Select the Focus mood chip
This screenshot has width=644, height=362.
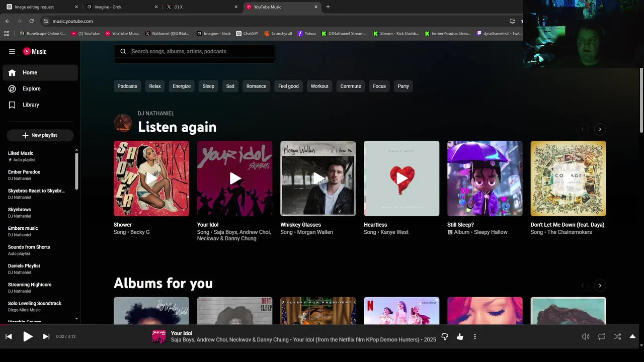(x=379, y=86)
